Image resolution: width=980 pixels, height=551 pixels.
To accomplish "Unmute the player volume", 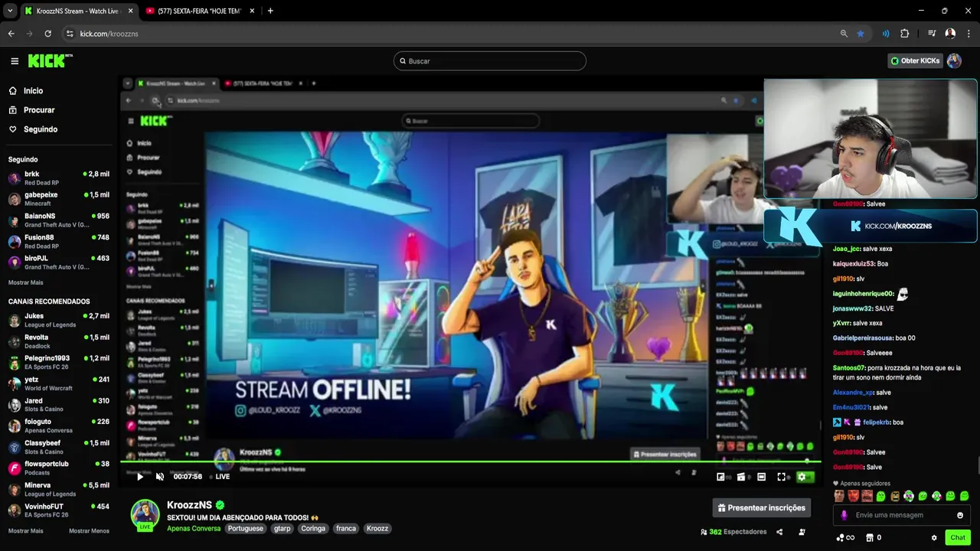I will tap(160, 477).
